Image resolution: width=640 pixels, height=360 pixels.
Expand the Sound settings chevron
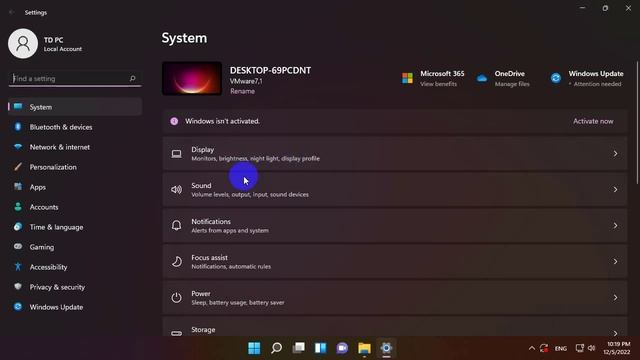615,190
